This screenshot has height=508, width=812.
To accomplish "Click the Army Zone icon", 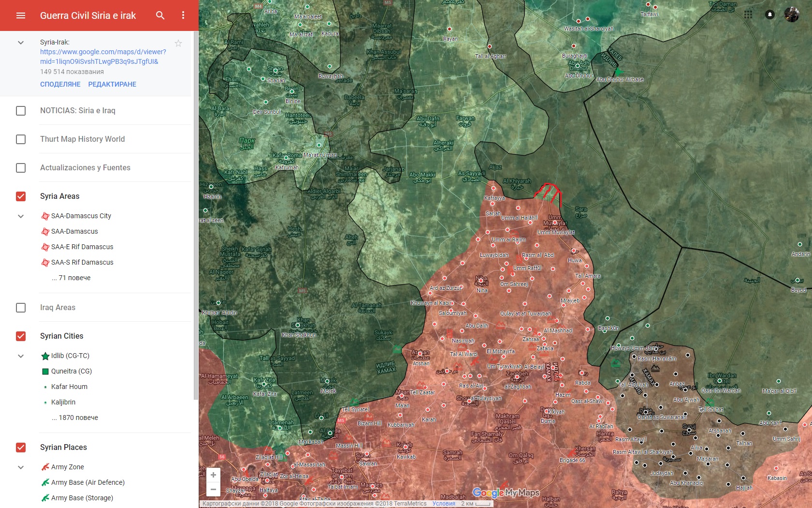I will click(x=45, y=467).
